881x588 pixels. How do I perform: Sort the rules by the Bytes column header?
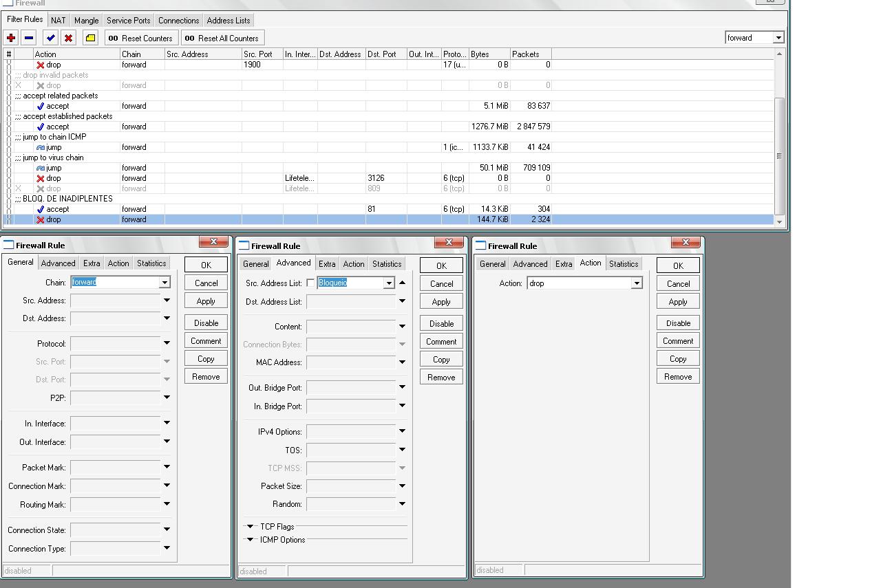coord(489,54)
